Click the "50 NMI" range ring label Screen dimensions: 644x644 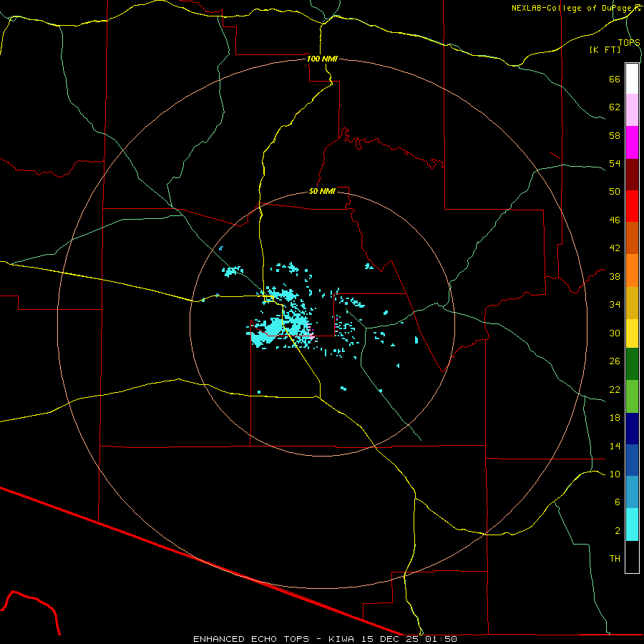(322, 191)
